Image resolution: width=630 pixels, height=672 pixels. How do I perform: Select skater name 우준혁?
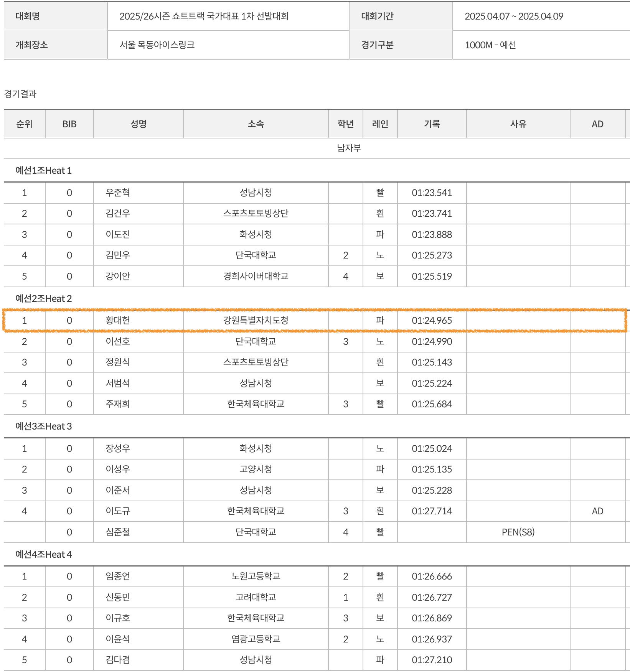[118, 193]
